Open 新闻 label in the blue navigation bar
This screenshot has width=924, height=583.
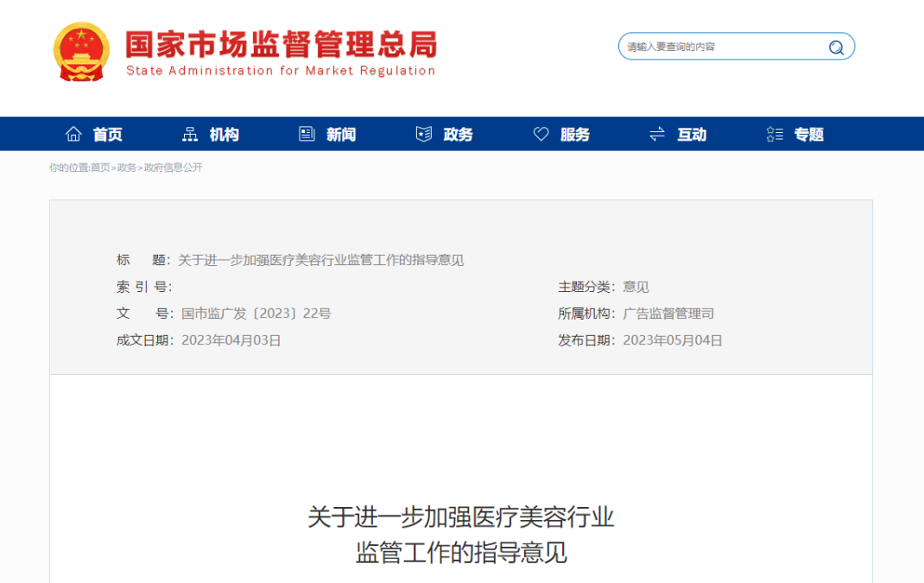(x=341, y=135)
